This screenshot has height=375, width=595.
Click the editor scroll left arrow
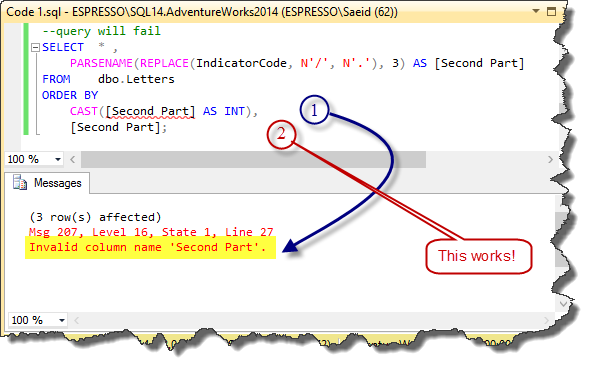[73, 159]
